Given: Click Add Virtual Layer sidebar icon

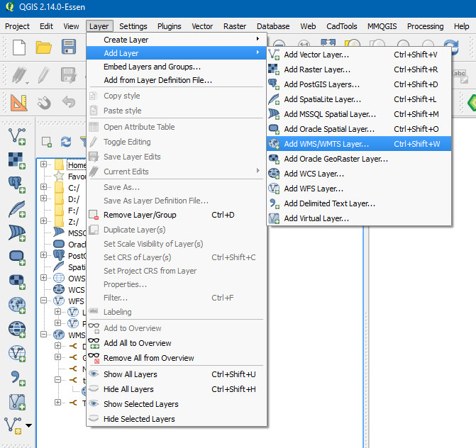Looking at the screenshot, I should pyautogui.click(x=17, y=402).
